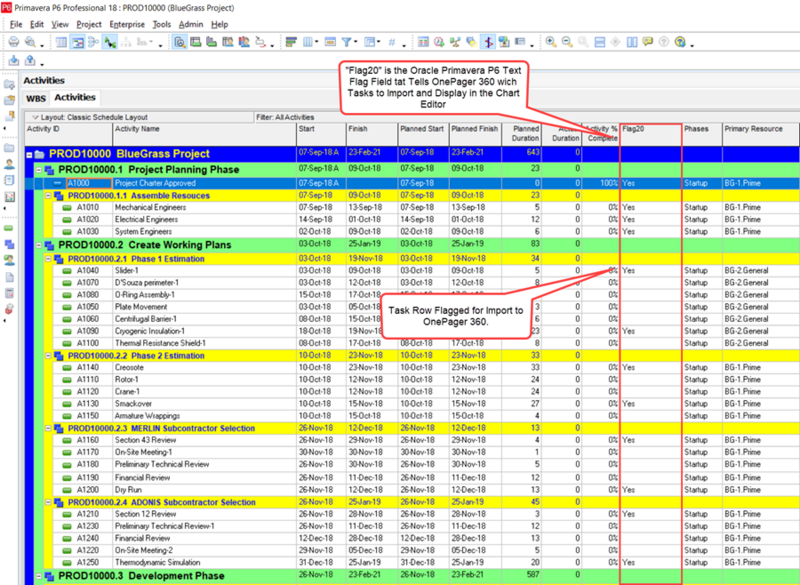Collapse the PROD10000.2.2 Phase 2 Estimation group

pyautogui.click(x=48, y=356)
